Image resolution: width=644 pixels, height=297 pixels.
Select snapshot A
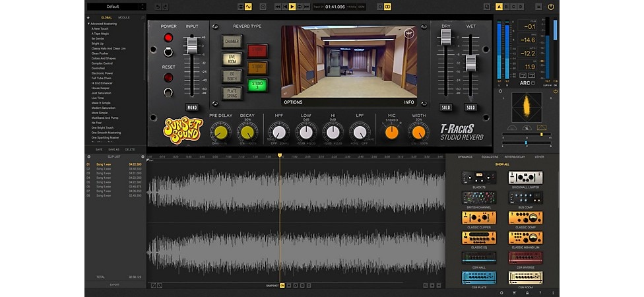click(499, 7)
